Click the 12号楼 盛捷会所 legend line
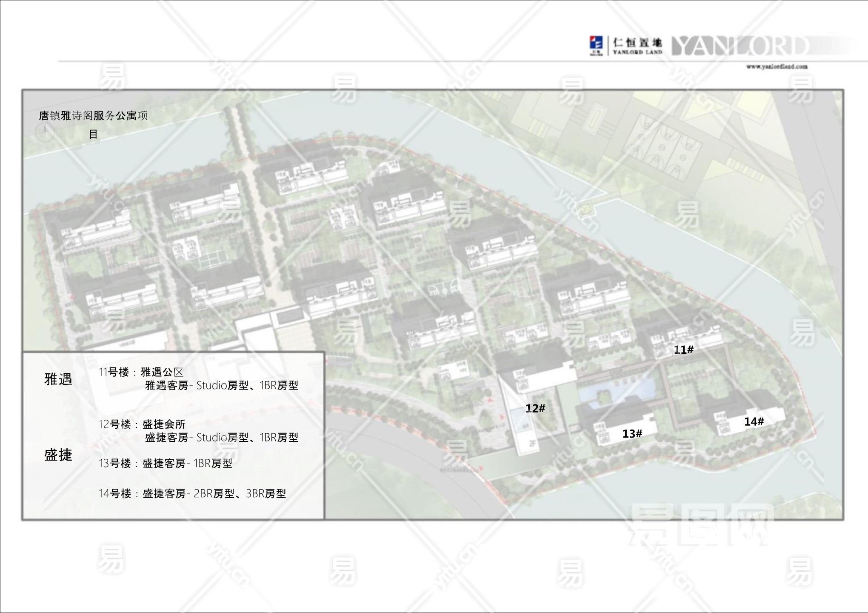Image resolution: width=868 pixels, height=613 pixels. [143, 424]
